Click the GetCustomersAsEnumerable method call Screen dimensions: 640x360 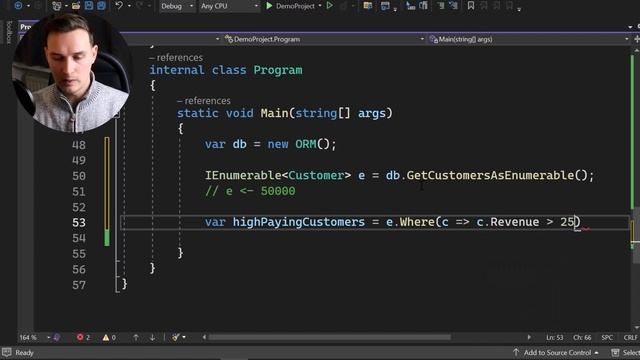pyautogui.click(x=490, y=176)
